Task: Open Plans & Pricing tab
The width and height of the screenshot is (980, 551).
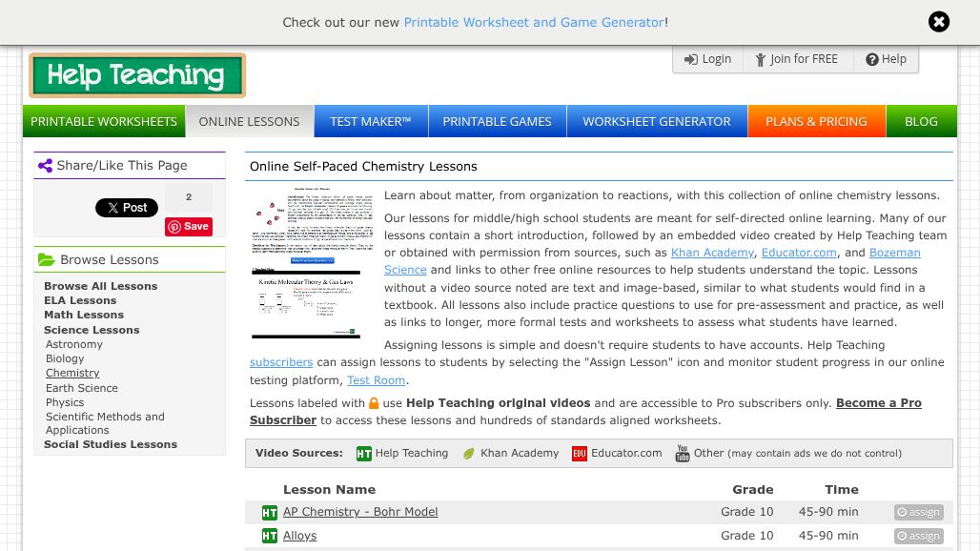Action: point(816,121)
